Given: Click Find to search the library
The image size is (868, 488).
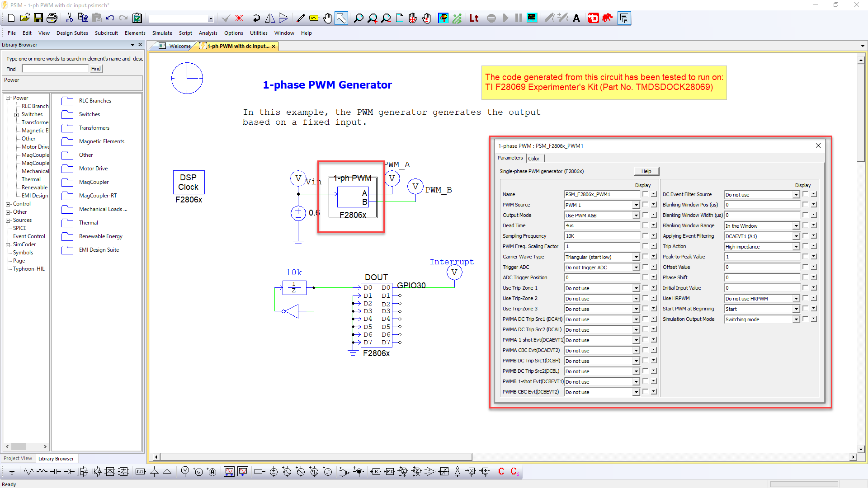Looking at the screenshot, I should tap(96, 69).
